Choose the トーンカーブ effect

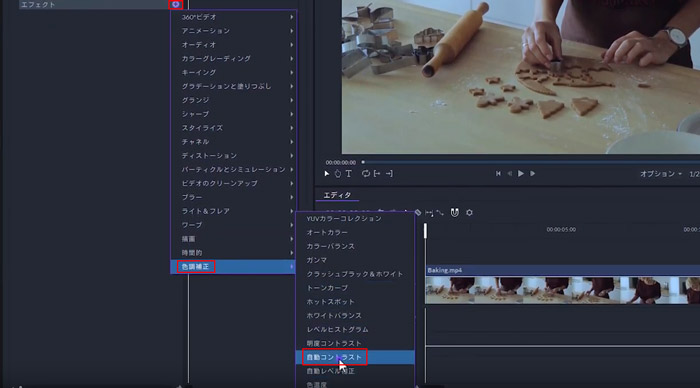[x=355, y=288]
